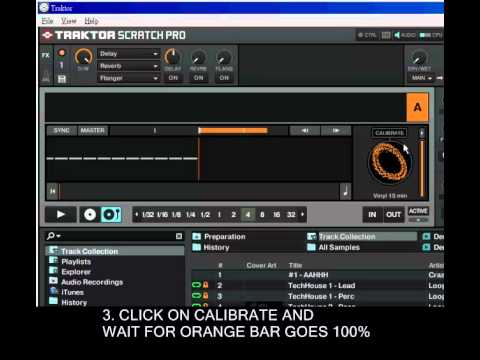Toggle Delay effect ON button
The width and height of the screenshot is (480, 360).
click(x=173, y=78)
